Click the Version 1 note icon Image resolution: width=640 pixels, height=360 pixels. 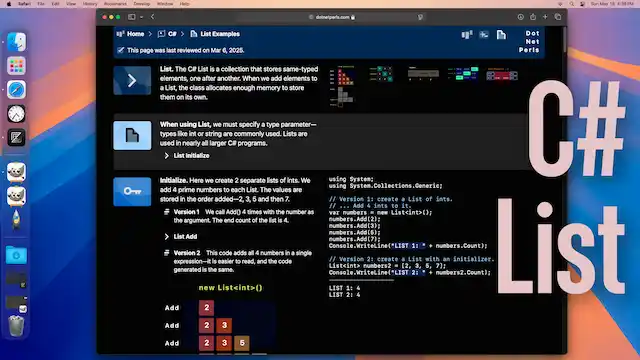click(x=167, y=212)
